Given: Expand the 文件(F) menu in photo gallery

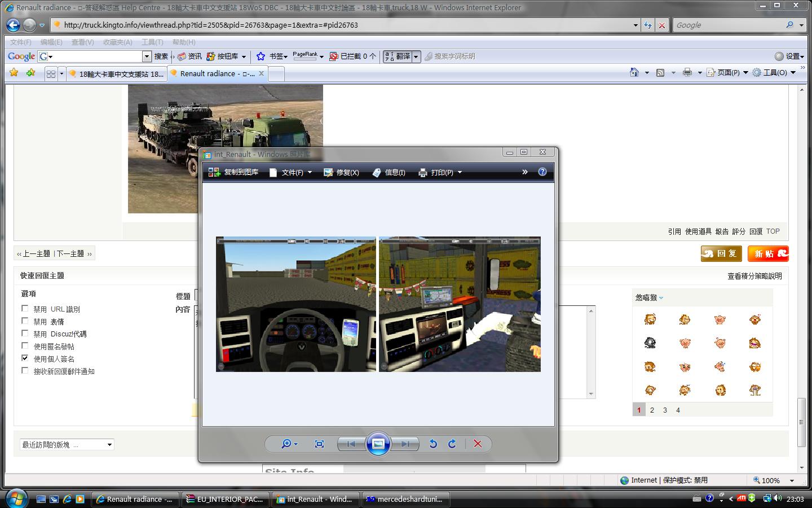Looking at the screenshot, I should tap(291, 172).
